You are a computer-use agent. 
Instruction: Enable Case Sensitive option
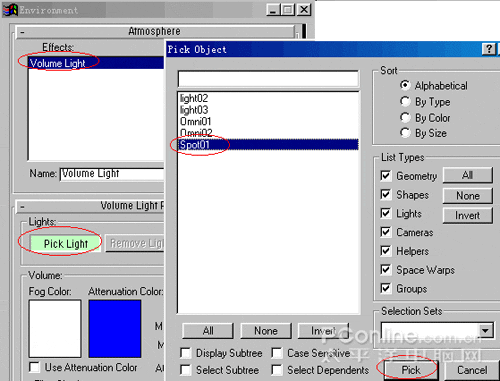tap(277, 353)
